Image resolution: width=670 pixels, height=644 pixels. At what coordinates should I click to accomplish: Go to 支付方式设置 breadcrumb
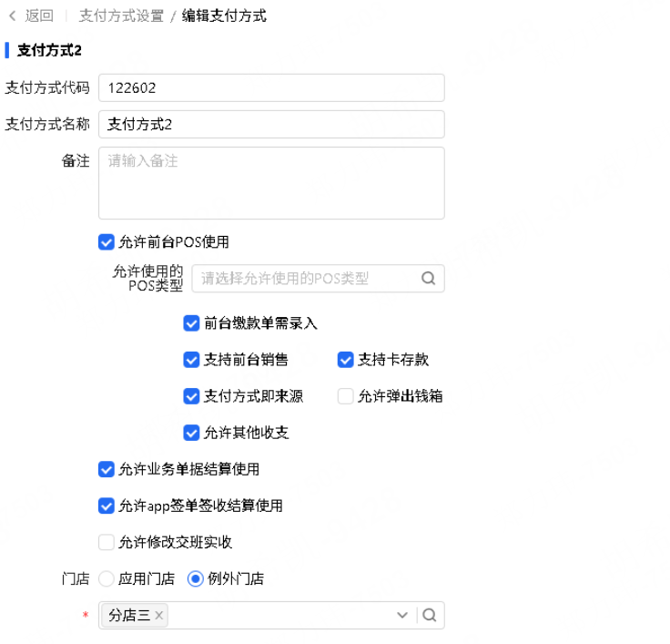click(121, 16)
